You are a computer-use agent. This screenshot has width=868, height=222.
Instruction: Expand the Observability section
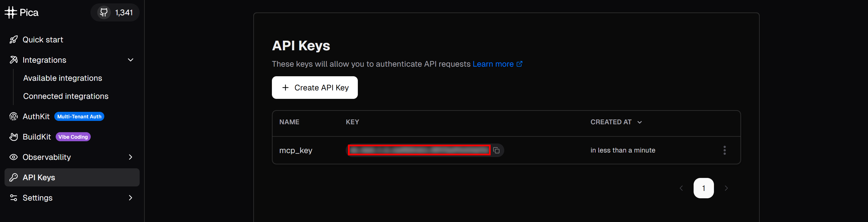coord(131,157)
